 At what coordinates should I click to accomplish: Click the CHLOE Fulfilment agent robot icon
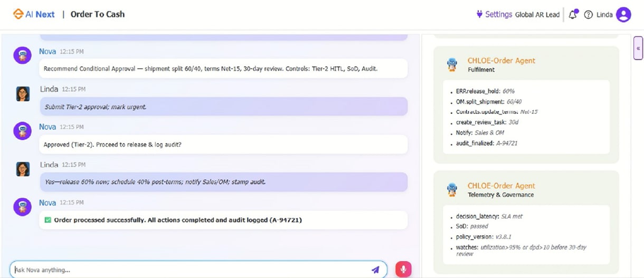pos(451,64)
